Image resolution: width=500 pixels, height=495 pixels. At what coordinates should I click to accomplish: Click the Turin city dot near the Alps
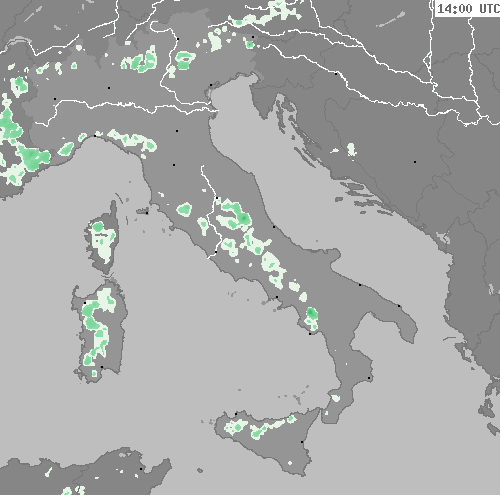tap(55, 99)
